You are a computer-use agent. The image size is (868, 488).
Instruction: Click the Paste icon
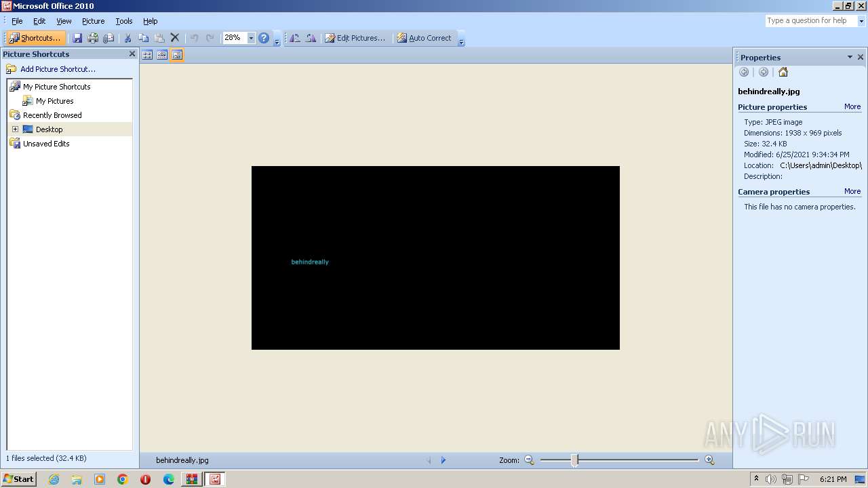pyautogui.click(x=159, y=38)
